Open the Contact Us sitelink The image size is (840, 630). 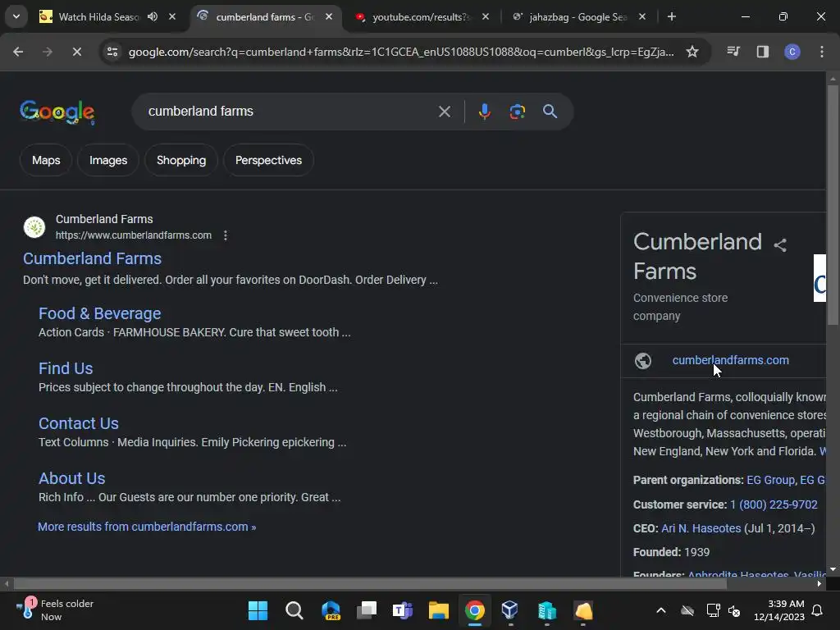click(79, 423)
